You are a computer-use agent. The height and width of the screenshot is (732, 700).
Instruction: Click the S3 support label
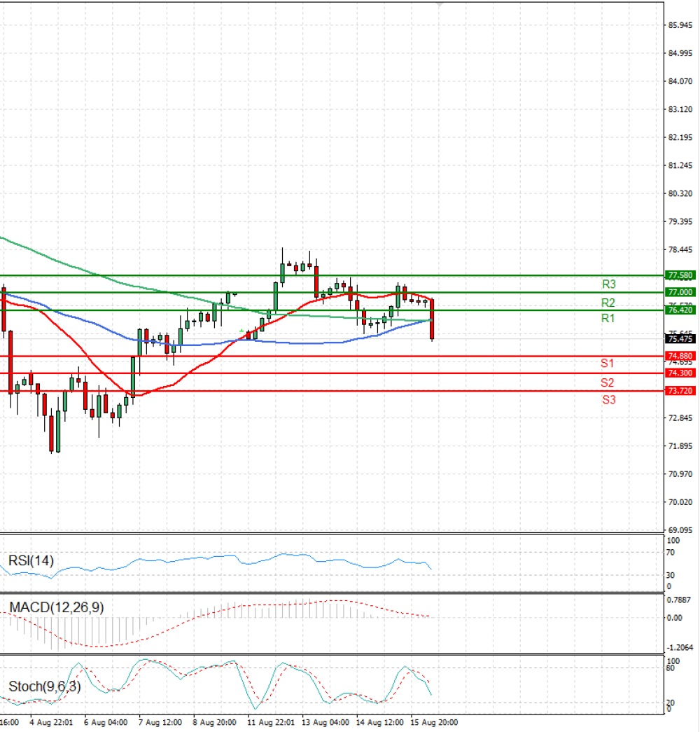tap(608, 399)
